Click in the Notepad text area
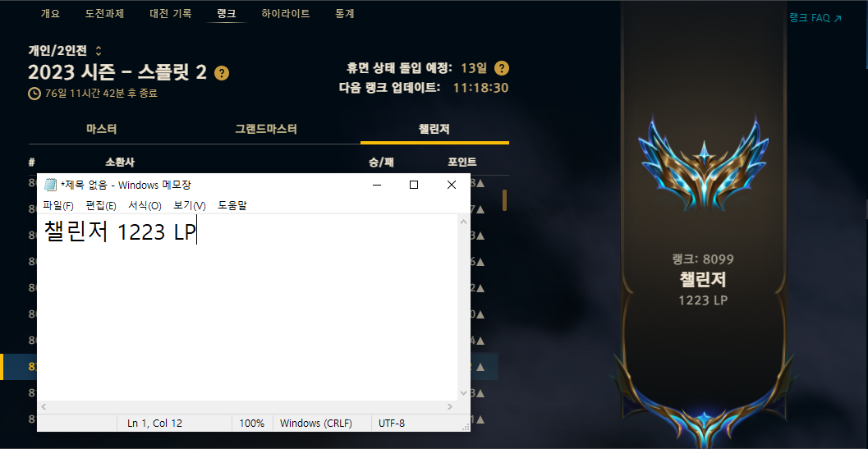Screen dimensions: 868x449 pyautogui.click(x=247, y=307)
